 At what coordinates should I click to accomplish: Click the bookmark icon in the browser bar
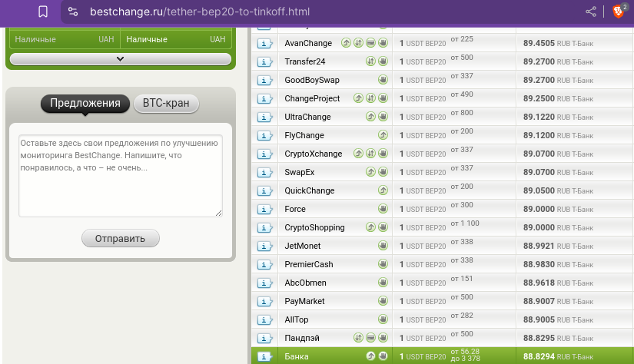pos(43,12)
